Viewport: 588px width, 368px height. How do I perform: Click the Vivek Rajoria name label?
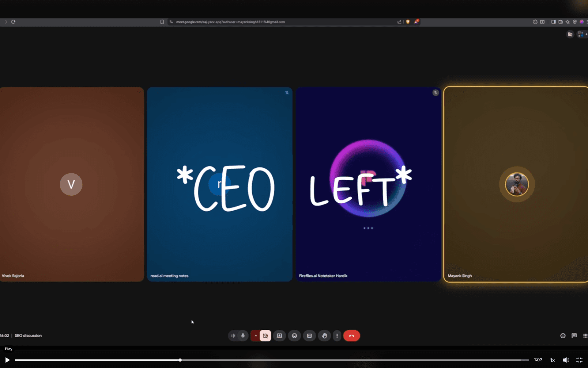(x=13, y=276)
